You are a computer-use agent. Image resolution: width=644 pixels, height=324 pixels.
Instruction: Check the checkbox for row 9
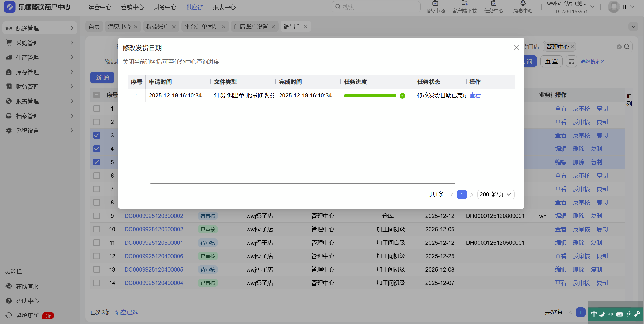97,216
